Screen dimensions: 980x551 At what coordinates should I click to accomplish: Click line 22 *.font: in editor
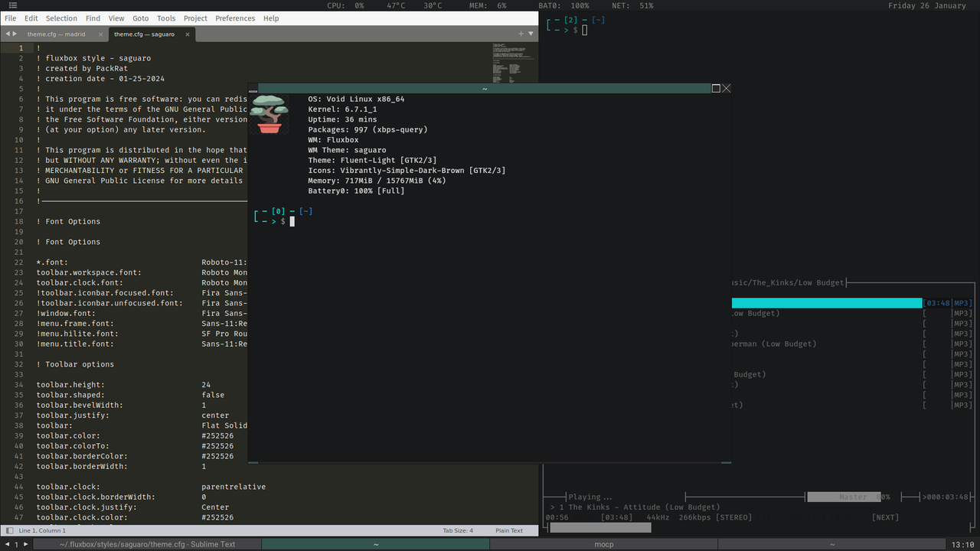pyautogui.click(x=52, y=262)
